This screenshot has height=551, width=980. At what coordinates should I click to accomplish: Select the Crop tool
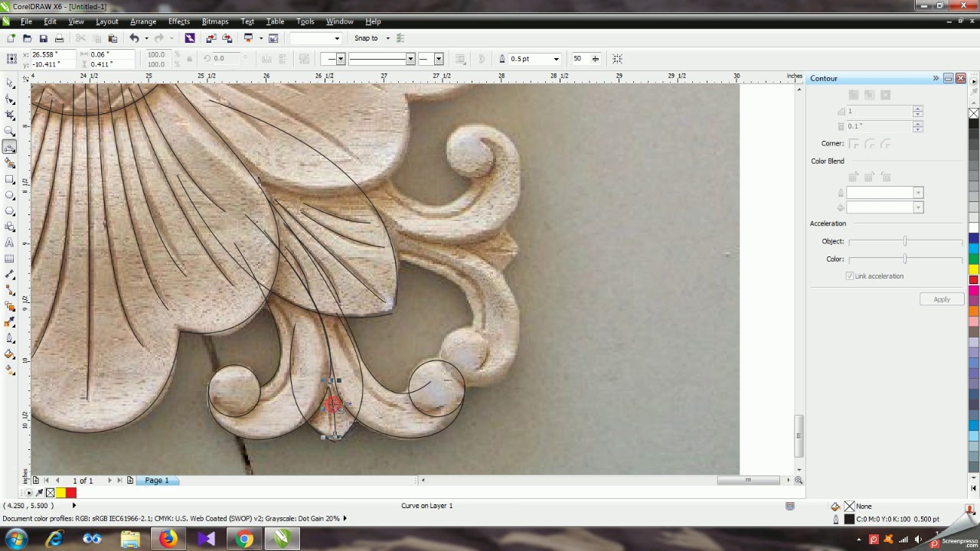tap(10, 114)
